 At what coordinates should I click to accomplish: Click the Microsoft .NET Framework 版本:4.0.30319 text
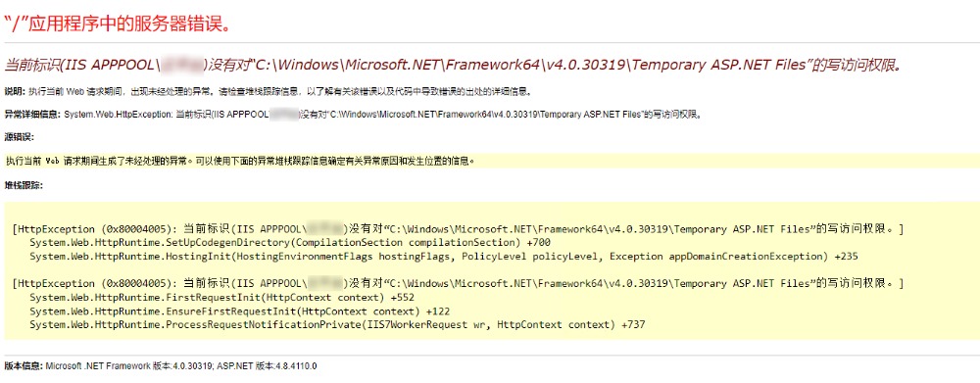[x=129, y=366]
